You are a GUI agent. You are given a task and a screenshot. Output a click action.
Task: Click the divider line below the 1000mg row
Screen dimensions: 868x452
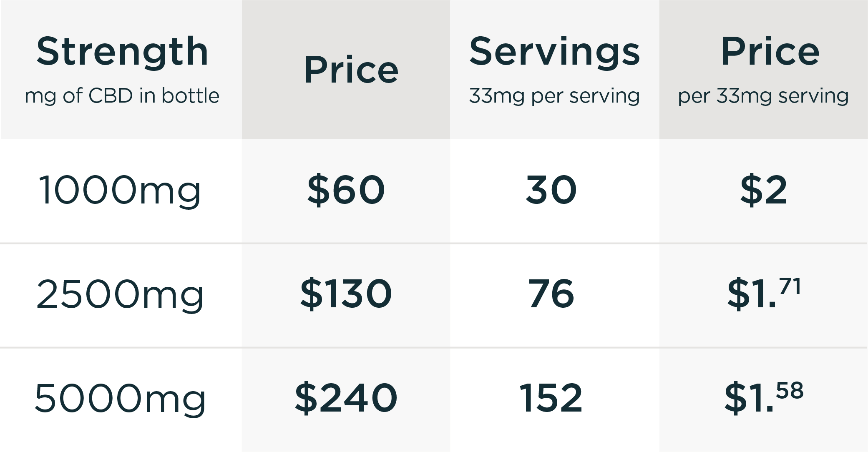pos(434,243)
